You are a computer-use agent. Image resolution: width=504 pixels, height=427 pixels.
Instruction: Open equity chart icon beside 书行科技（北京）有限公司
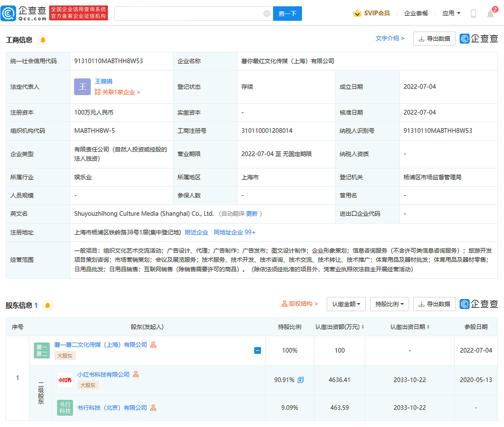pyautogui.click(x=153, y=408)
